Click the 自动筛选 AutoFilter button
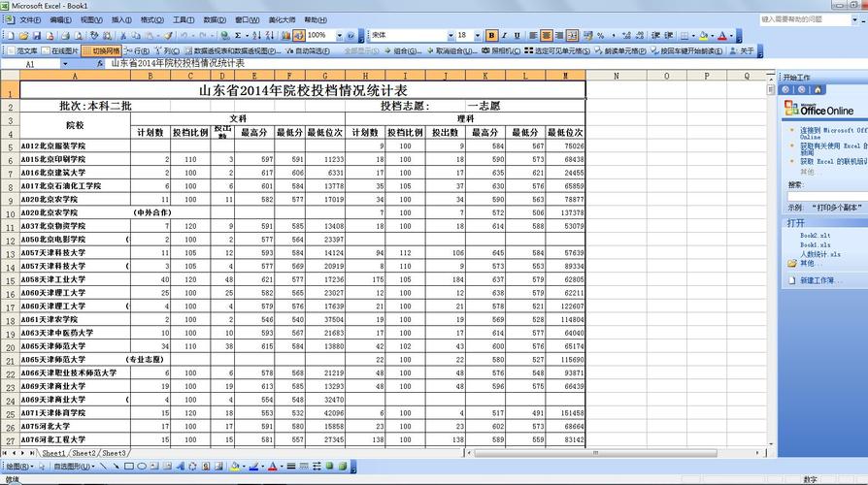This screenshot has width=868, height=485. pyautogui.click(x=308, y=50)
